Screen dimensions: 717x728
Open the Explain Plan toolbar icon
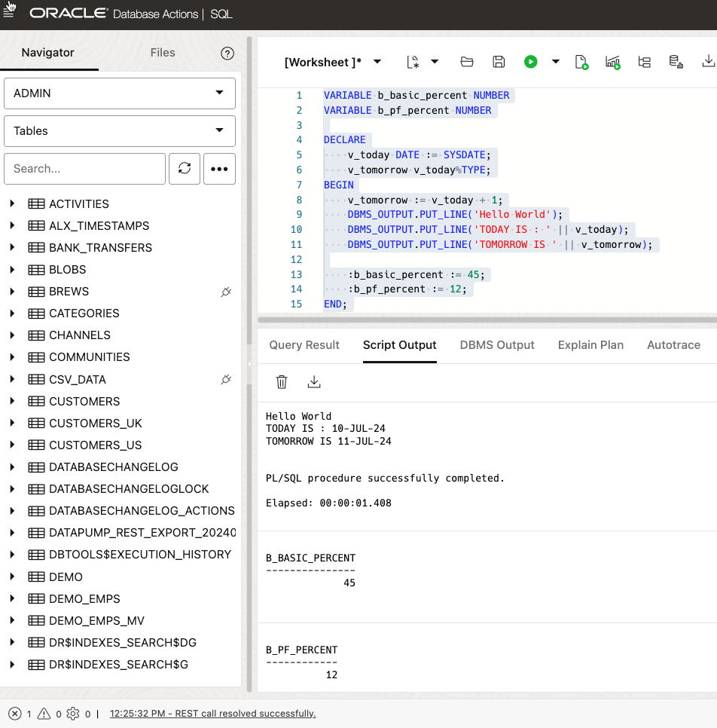point(612,62)
